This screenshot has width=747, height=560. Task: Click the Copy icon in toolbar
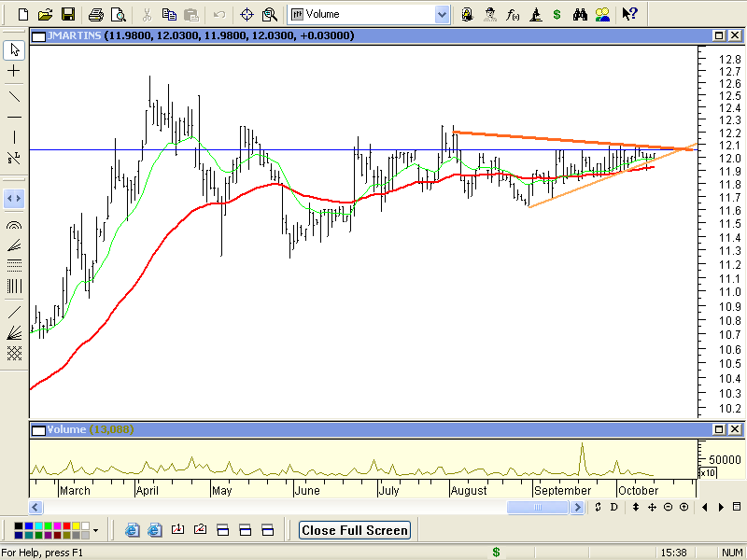(169, 15)
